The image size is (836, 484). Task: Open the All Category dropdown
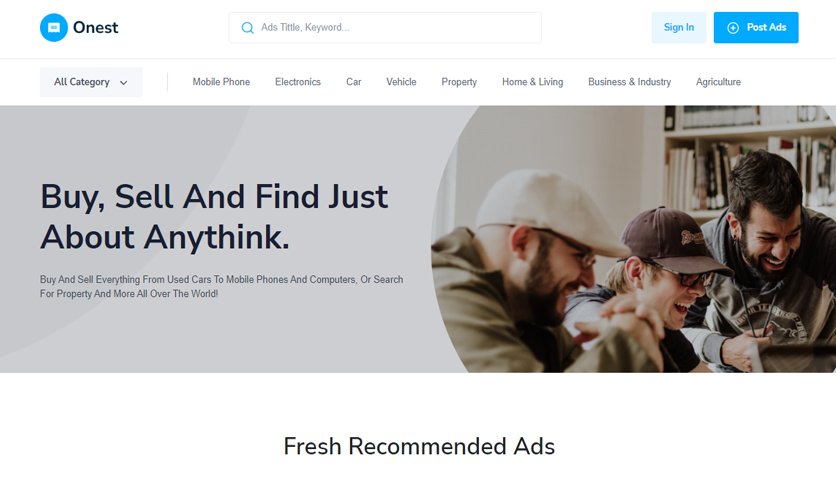tap(91, 82)
